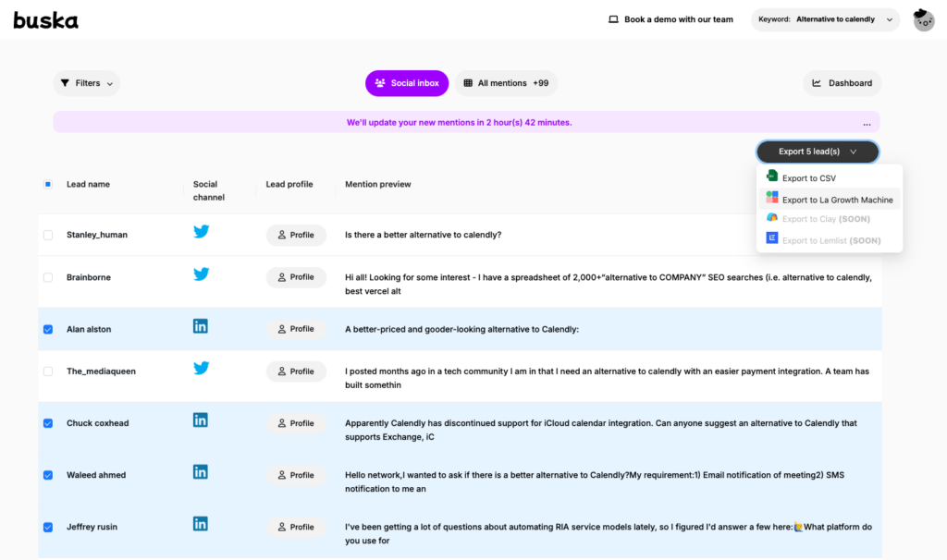Open Profile for Chuck coxhead
947x560 pixels.
[296, 423]
